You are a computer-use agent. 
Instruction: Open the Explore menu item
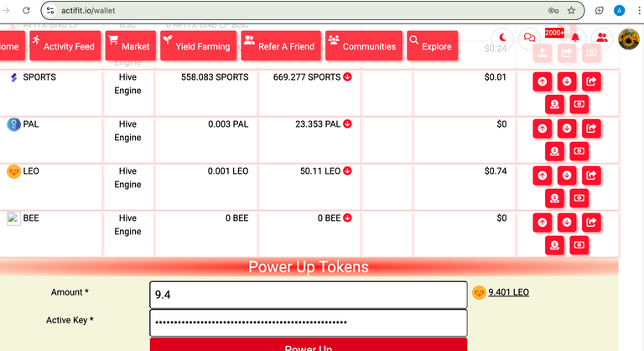click(x=433, y=45)
